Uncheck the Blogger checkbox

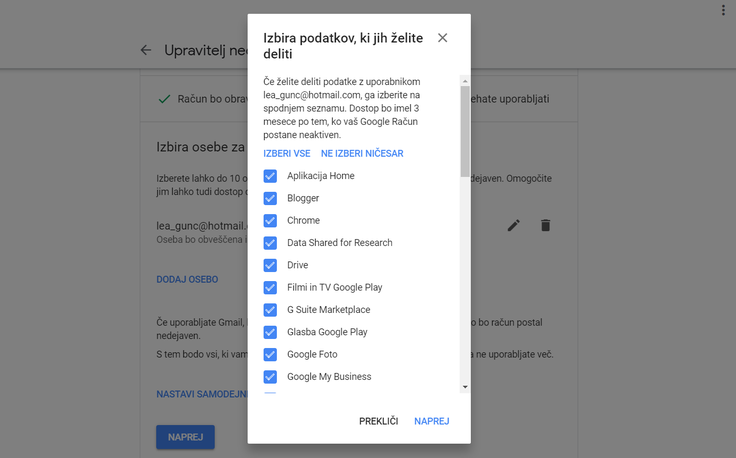click(x=270, y=198)
